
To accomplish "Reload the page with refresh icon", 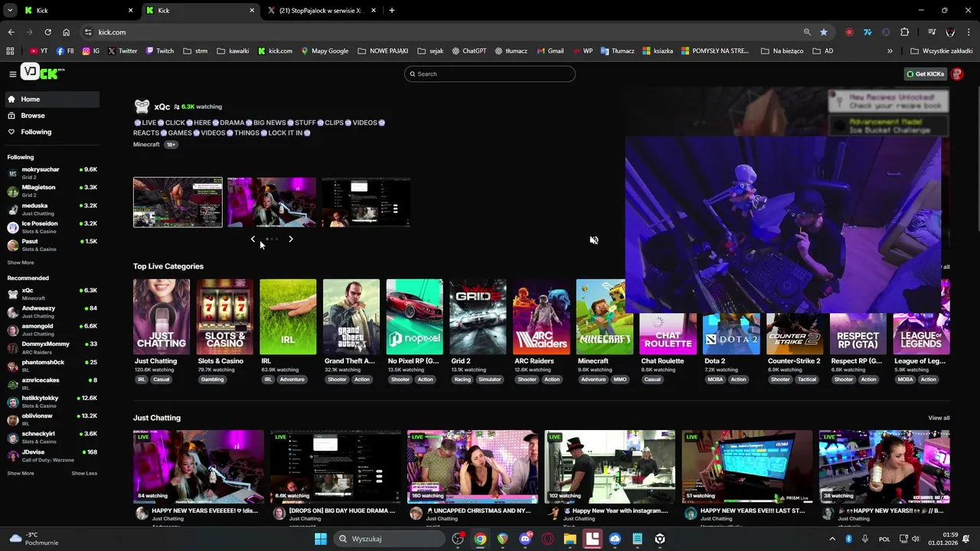I will point(47,32).
